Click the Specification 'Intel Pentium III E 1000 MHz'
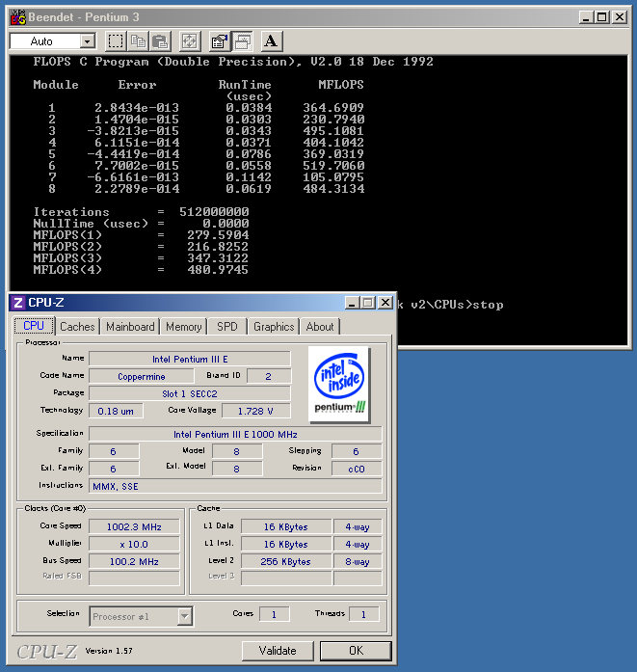 tap(235, 434)
